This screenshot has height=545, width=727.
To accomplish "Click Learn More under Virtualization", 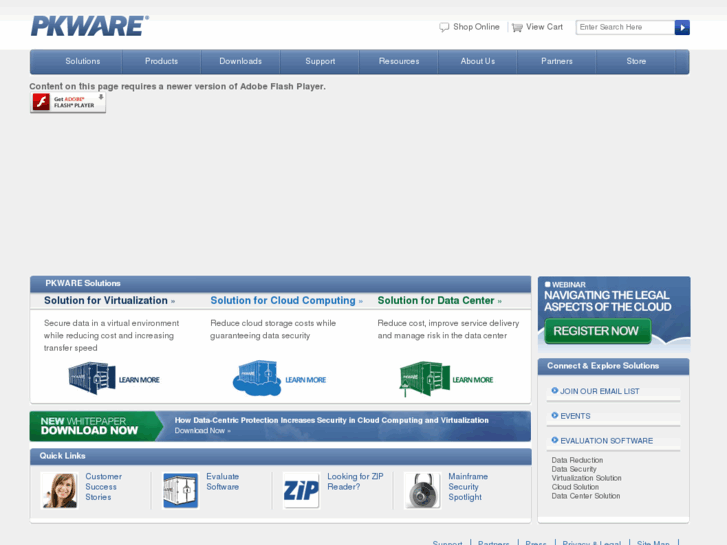I will 139,380.
